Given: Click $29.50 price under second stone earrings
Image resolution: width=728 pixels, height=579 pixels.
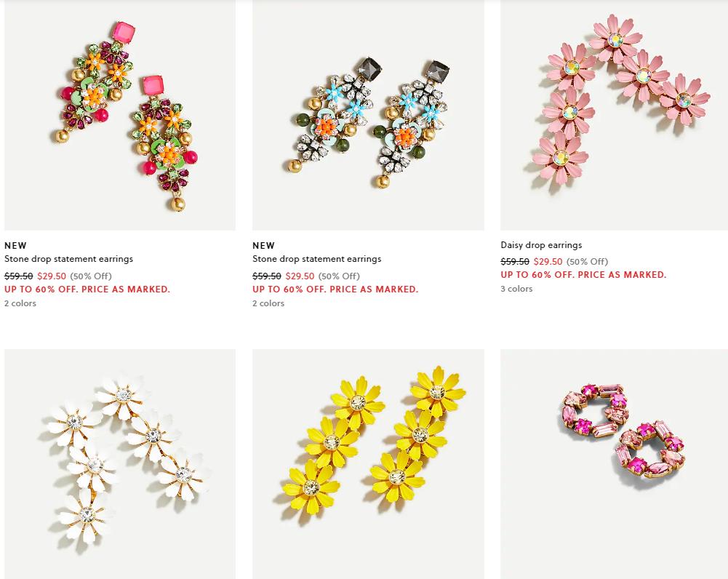Looking at the screenshot, I should click(300, 276).
